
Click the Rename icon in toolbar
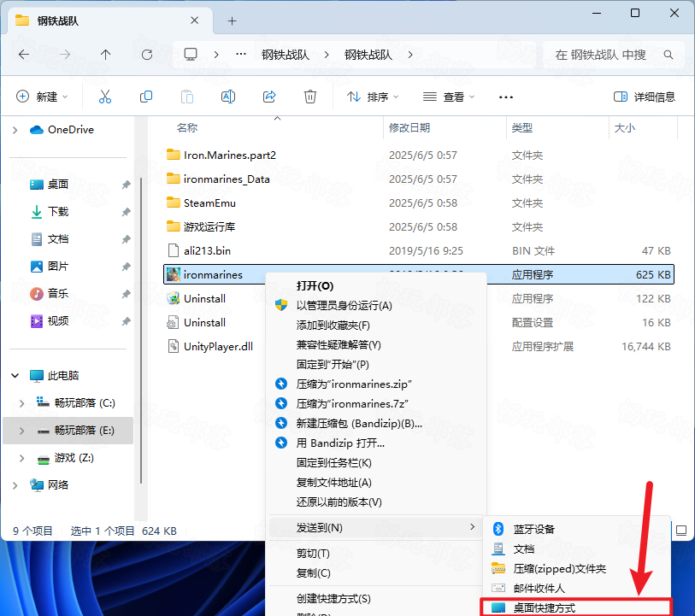(x=228, y=97)
